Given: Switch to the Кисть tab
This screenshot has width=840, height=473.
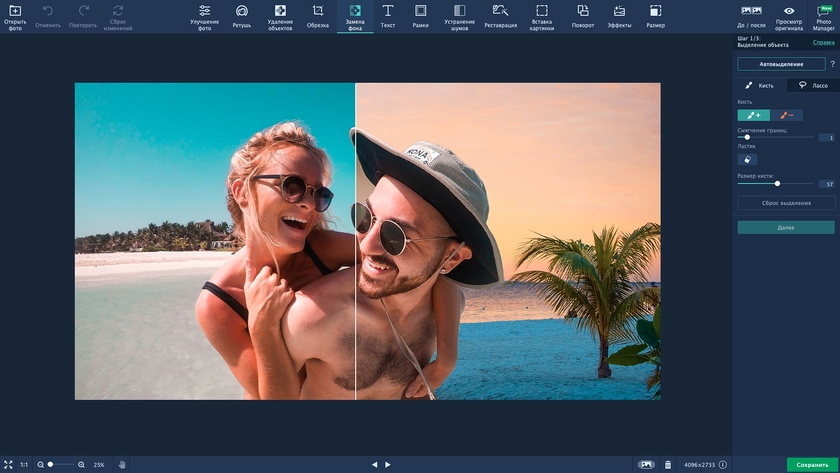Looking at the screenshot, I should (760, 86).
